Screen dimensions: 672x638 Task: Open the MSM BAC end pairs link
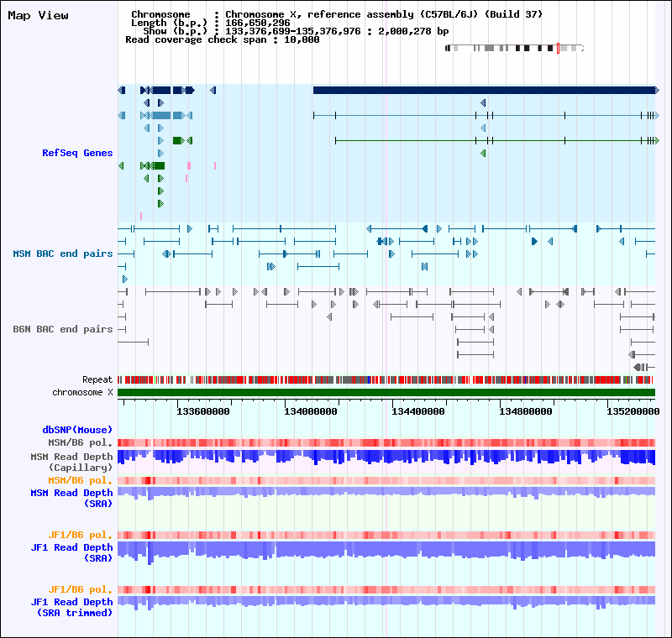(x=62, y=254)
